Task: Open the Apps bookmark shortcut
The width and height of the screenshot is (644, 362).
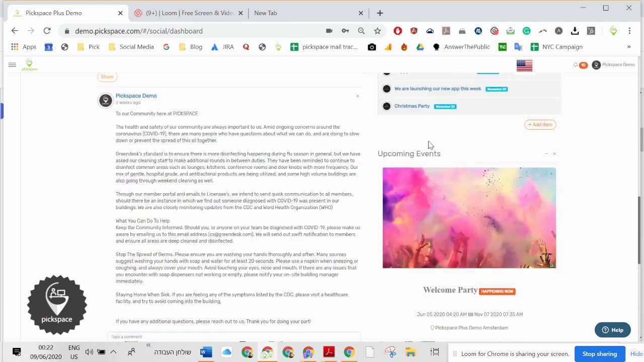Action: pyautogui.click(x=24, y=47)
